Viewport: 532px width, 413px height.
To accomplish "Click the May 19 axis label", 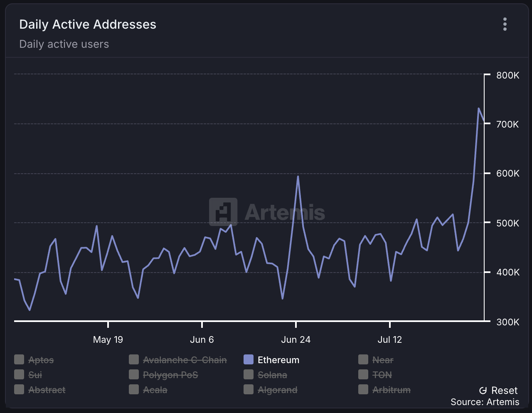I will (x=108, y=340).
